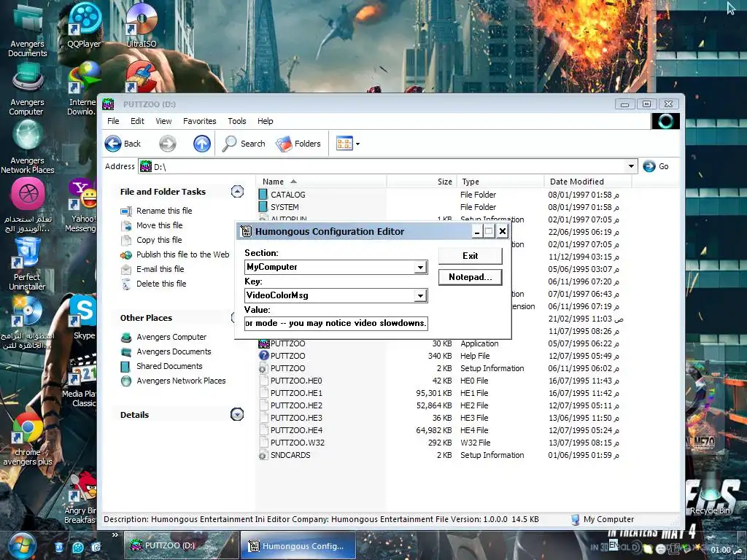This screenshot has width=747, height=560.
Task: Click Delete this file link
Action: (x=161, y=284)
